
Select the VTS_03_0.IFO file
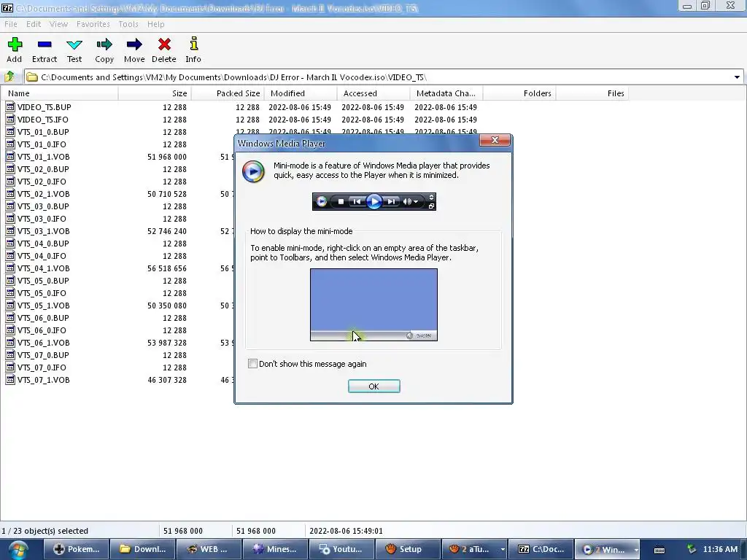pos(42,219)
